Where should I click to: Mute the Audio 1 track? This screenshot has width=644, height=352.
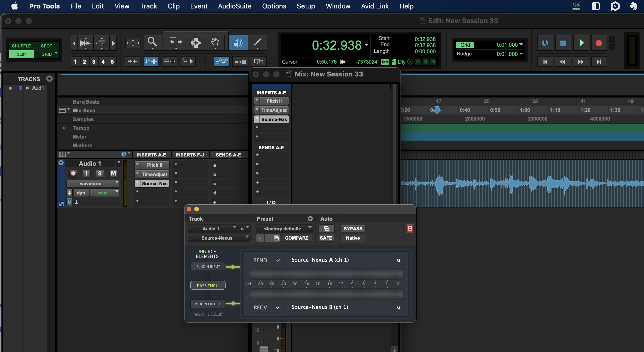[x=113, y=174]
